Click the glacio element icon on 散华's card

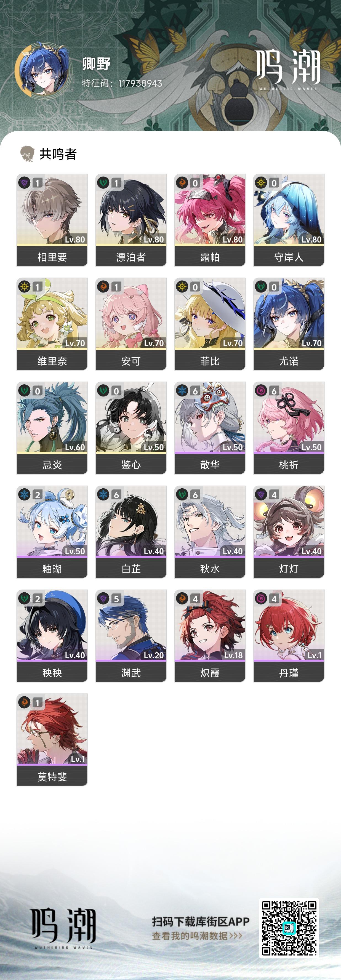pos(182,391)
